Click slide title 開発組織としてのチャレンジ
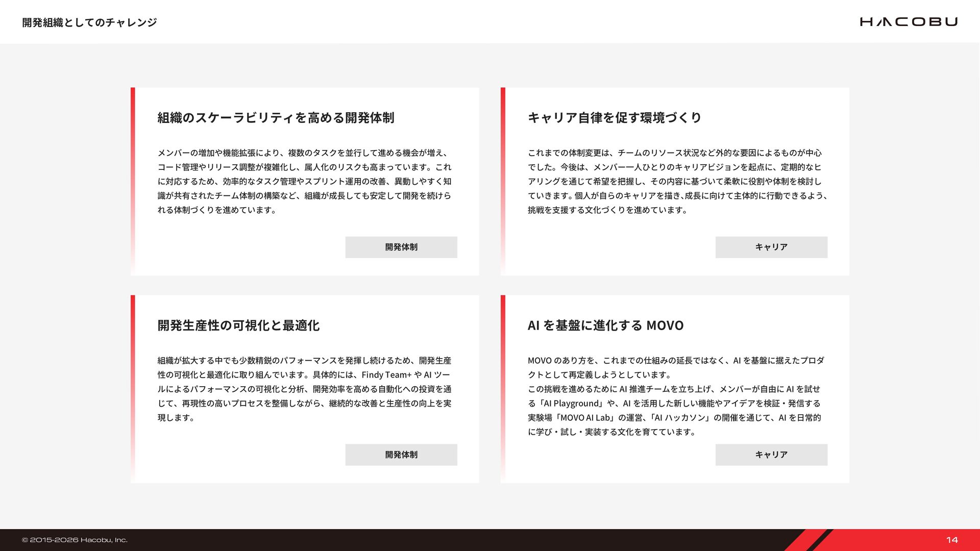The width and height of the screenshot is (980, 551). pyautogui.click(x=89, y=22)
